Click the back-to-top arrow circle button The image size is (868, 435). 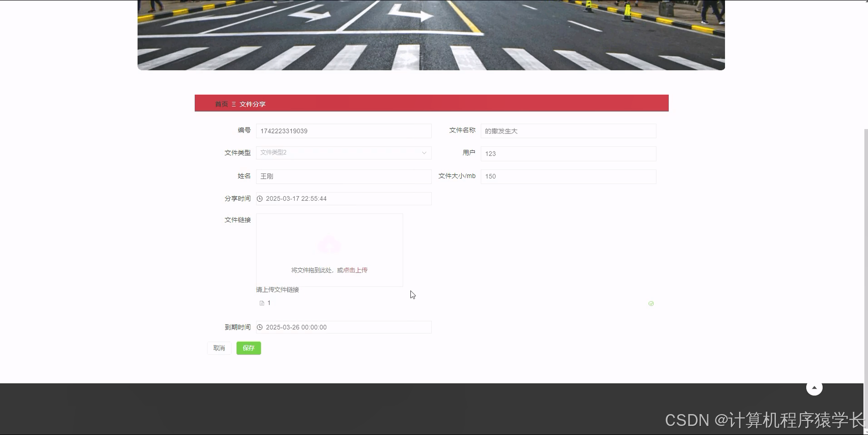point(814,387)
